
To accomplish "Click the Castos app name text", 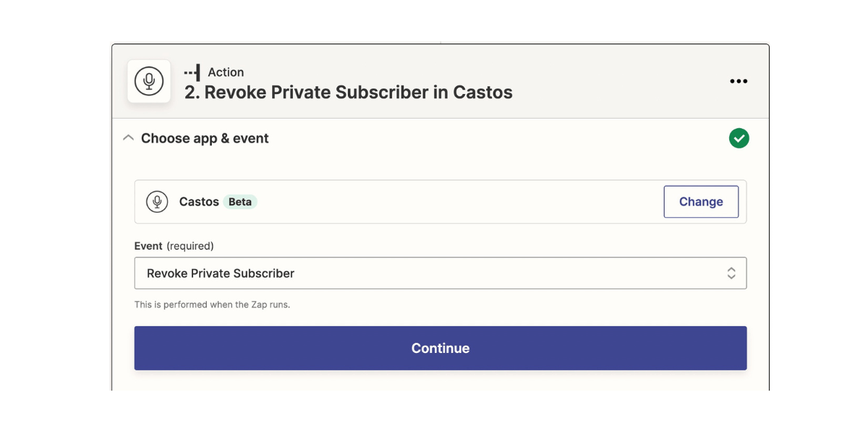I will click(199, 202).
